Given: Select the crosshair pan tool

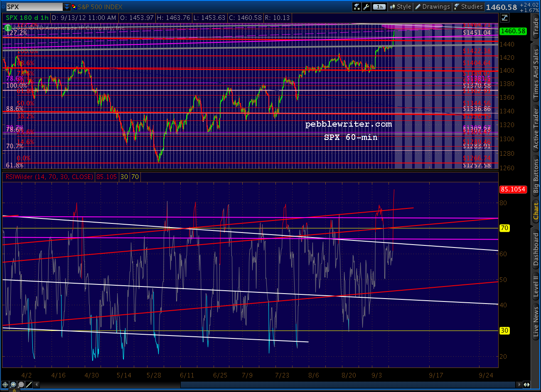Looking at the screenshot, I should coord(5,385).
